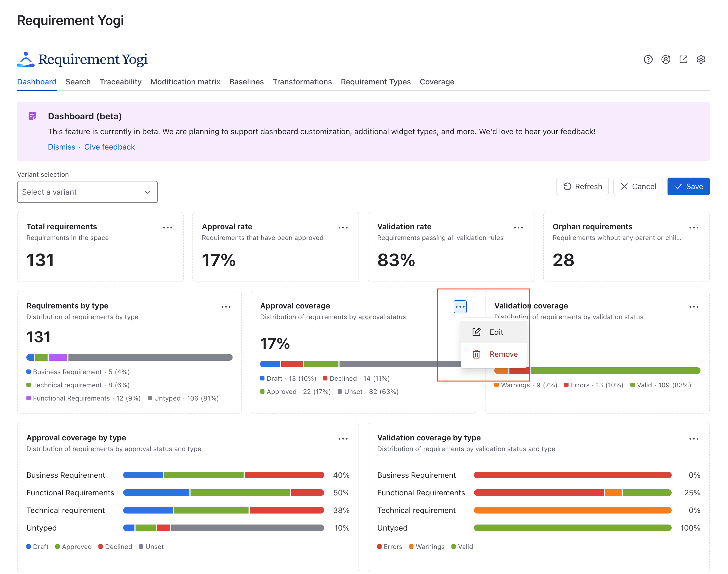Open the settings gear icon
The height and width of the screenshot is (574, 728).
point(701,59)
